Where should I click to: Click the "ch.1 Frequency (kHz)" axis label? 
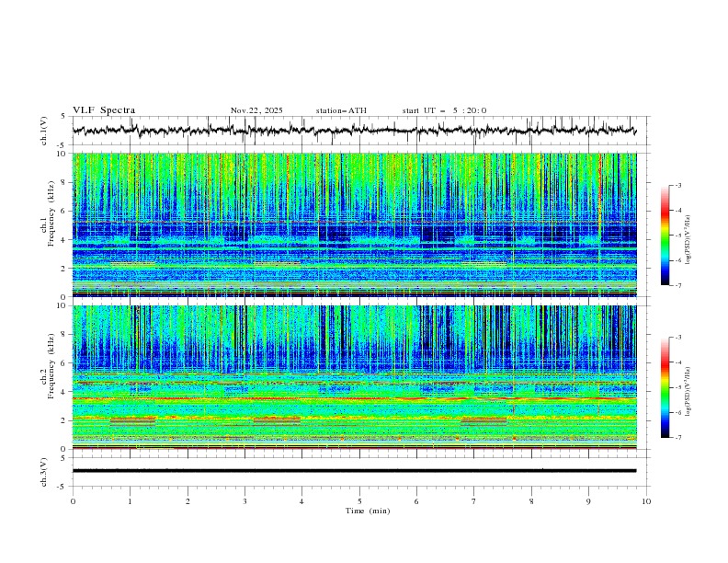pos(49,213)
